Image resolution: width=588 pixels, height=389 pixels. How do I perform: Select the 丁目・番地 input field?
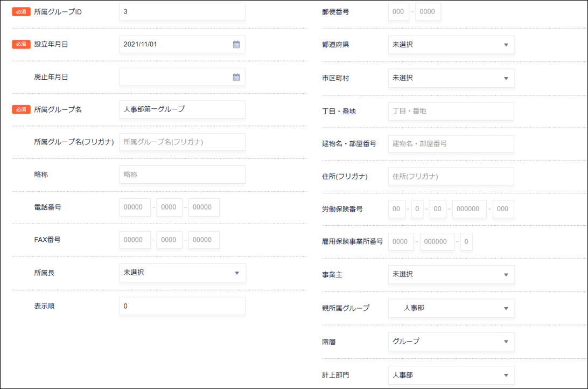click(451, 112)
